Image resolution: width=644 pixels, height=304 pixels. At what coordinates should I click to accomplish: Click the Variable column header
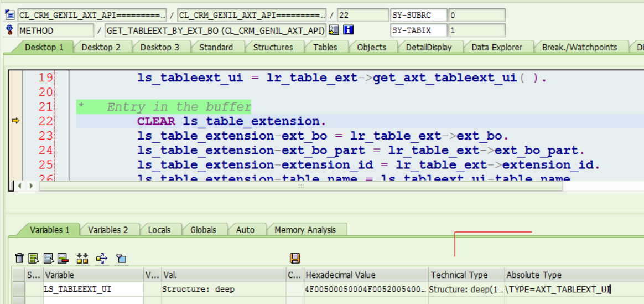pos(94,275)
